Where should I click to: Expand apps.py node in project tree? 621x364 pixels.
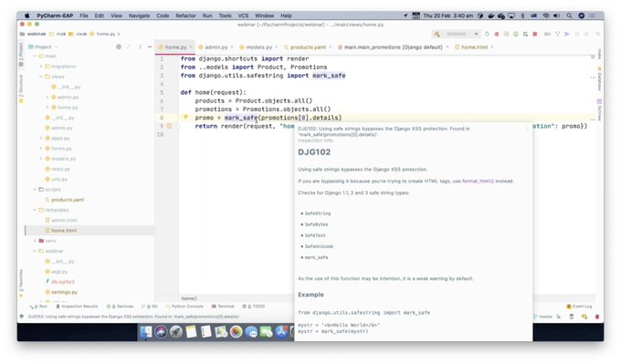pos(41,138)
